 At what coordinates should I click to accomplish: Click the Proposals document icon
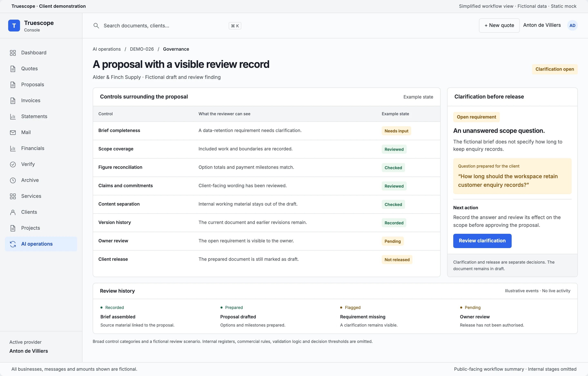(x=13, y=85)
